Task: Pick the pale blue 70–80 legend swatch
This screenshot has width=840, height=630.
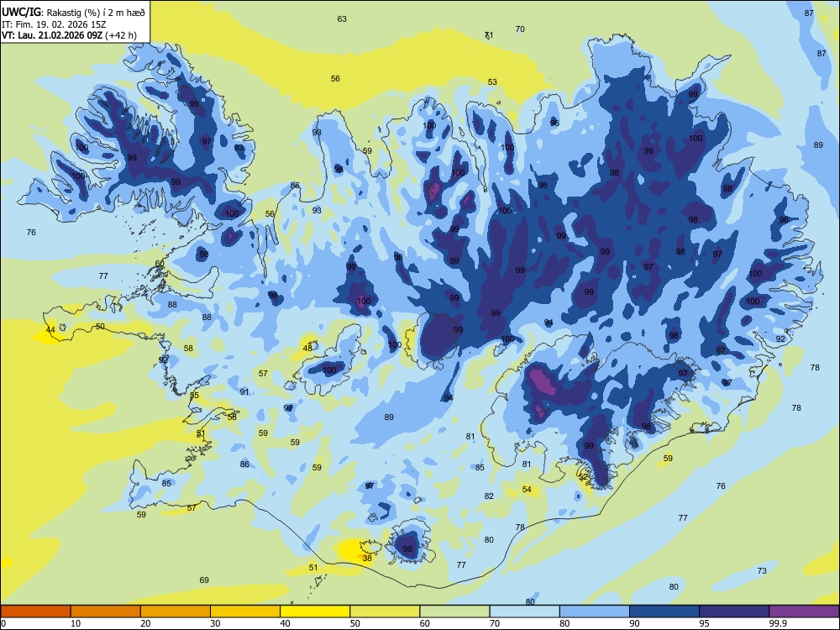Action: click(x=524, y=612)
